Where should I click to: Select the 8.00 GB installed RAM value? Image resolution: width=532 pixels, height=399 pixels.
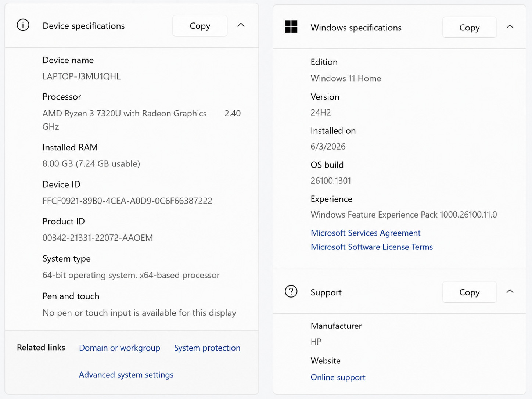(91, 163)
